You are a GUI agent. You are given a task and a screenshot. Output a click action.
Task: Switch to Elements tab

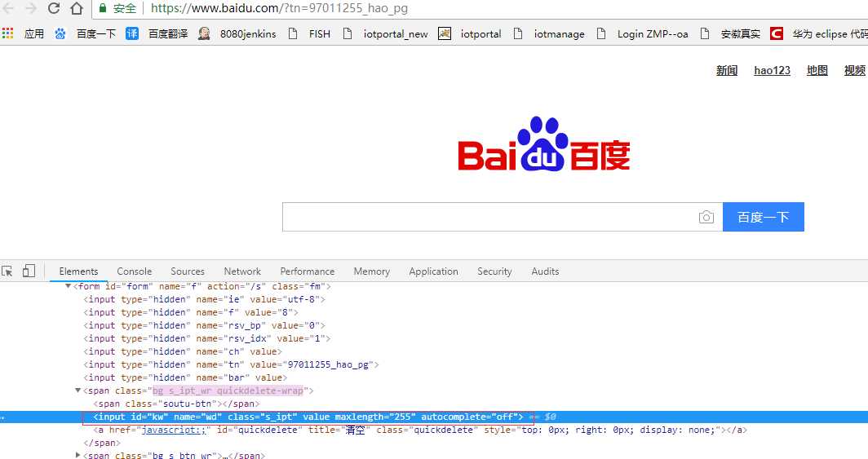(x=78, y=271)
